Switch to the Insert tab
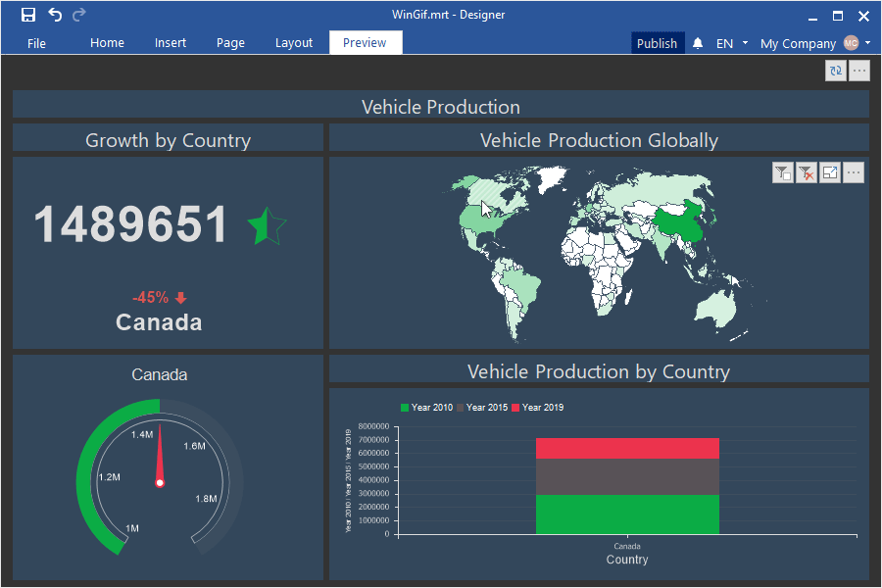 tap(171, 43)
